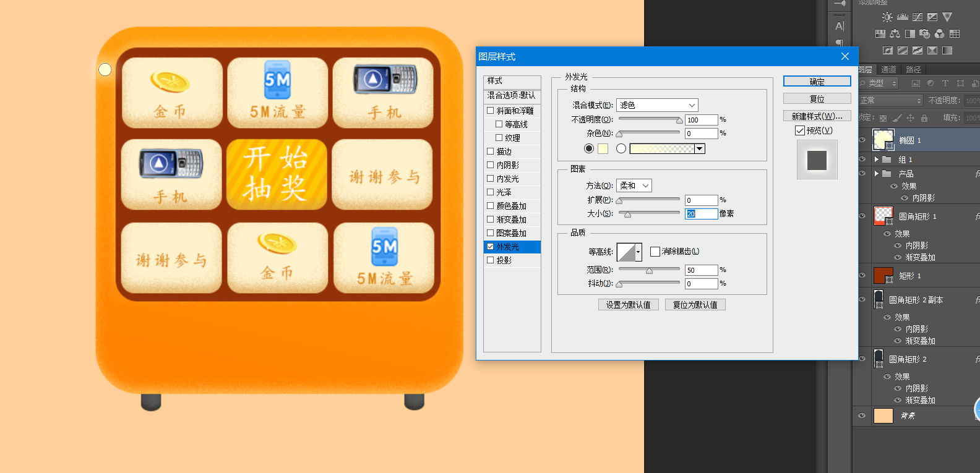
Task: Enable the 内发光 (Inner Glow) checkbox
Action: (491, 179)
